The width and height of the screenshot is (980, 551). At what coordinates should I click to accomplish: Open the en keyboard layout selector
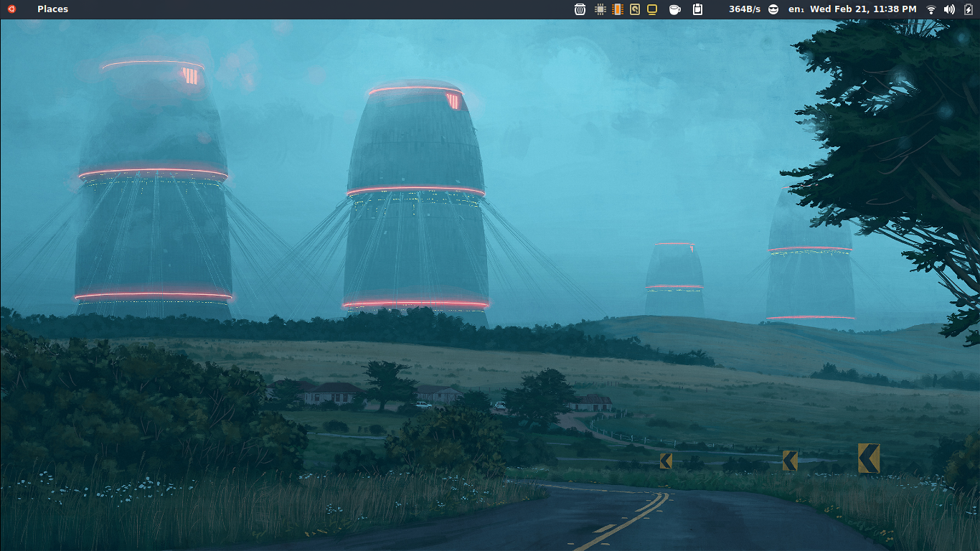[796, 9]
